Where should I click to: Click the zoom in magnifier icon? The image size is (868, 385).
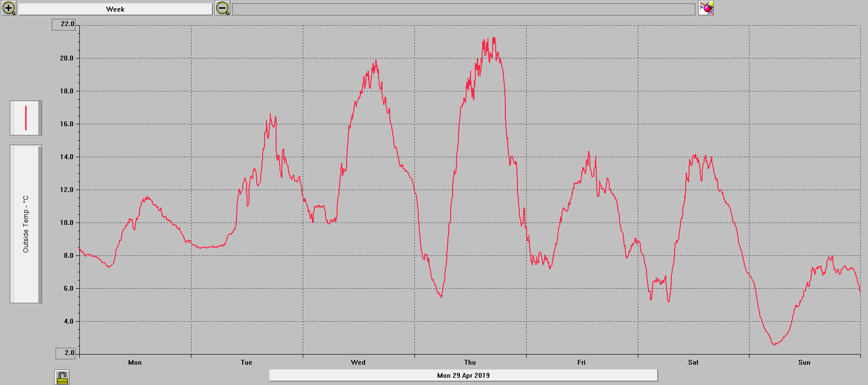coord(9,8)
